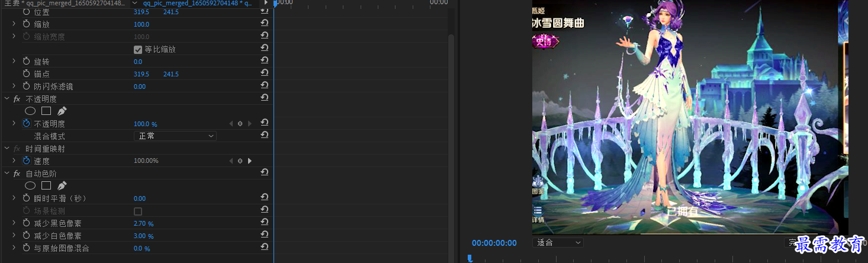Toggle stopwatch animation for 缩放

click(26, 24)
